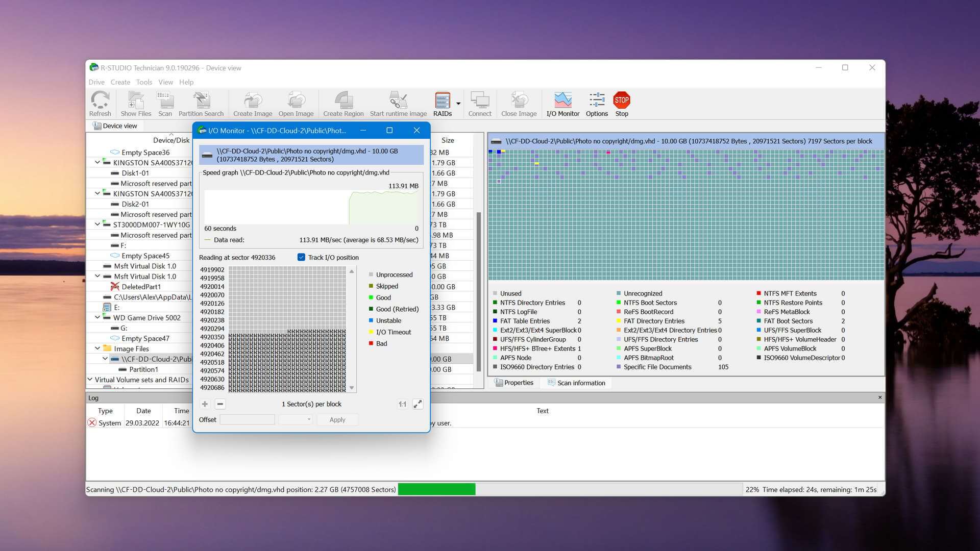Viewport: 980px width, 551px height.
Task: Select Empty Space45 in device tree
Action: tap(145, 256)
